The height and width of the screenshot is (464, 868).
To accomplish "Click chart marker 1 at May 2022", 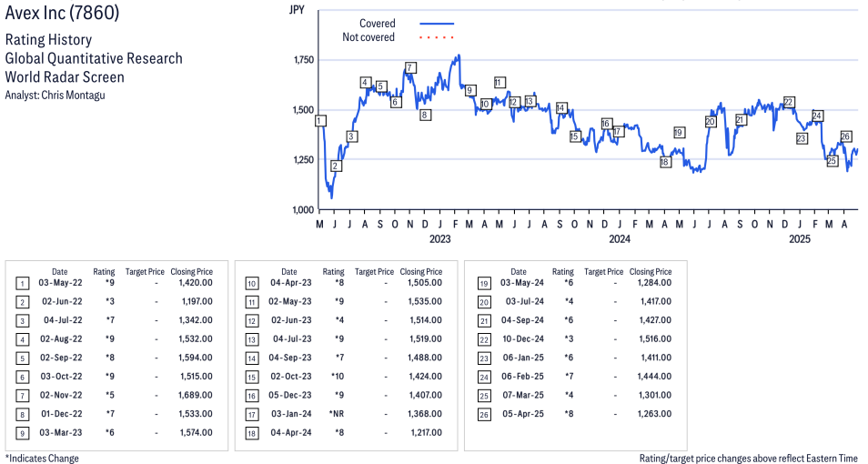I will (x=320, y=121).
